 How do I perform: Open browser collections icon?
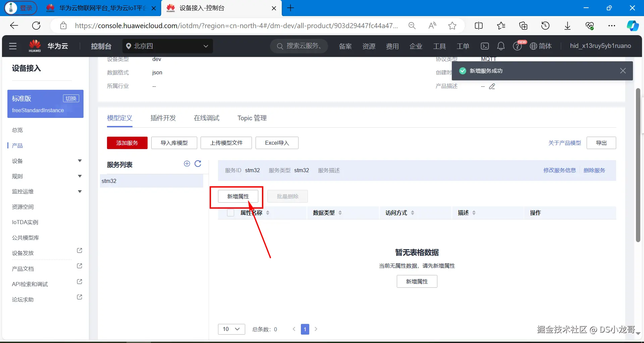(x=523, y=25)
